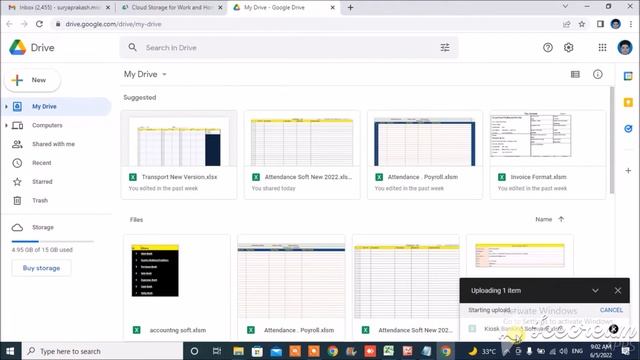Click '4.95 GB of 15 GB used' text
Image resolution: width=640 pixels, height=360 pixels.
tap(42, 250)
